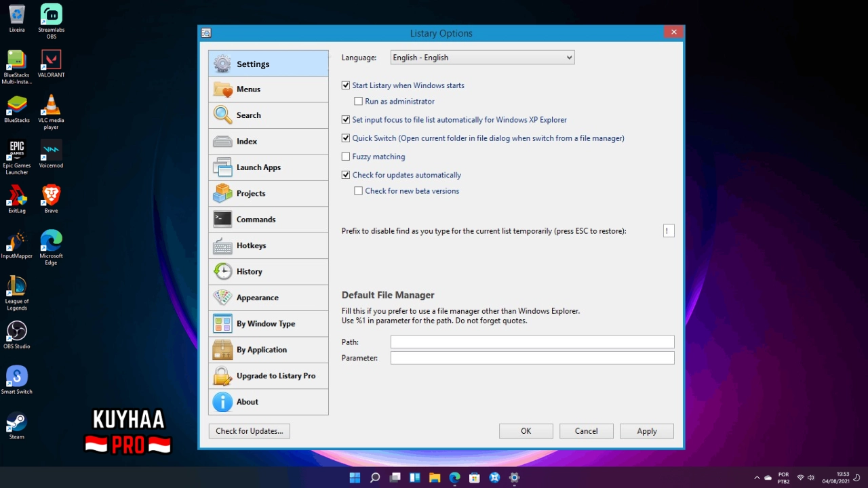Enable Fuzzy matching checkbox
The height and width of the screenshot is (488, 868).
click(346, 156)
